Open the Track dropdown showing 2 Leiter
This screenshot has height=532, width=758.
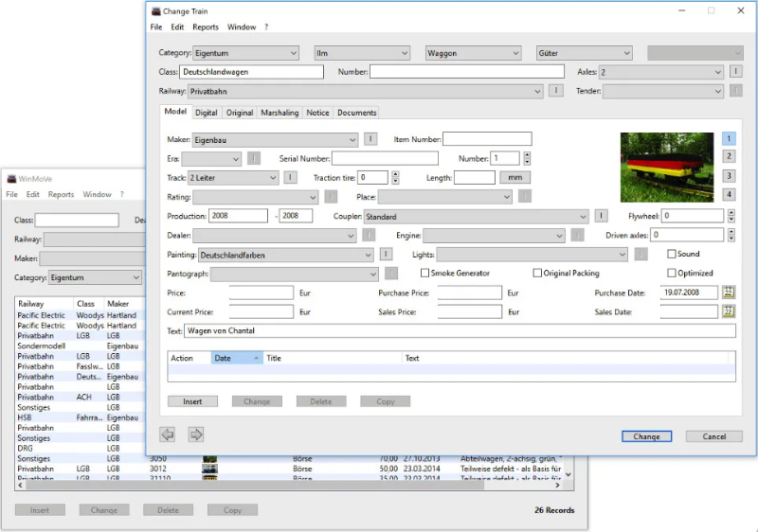(x=271, y=177)
